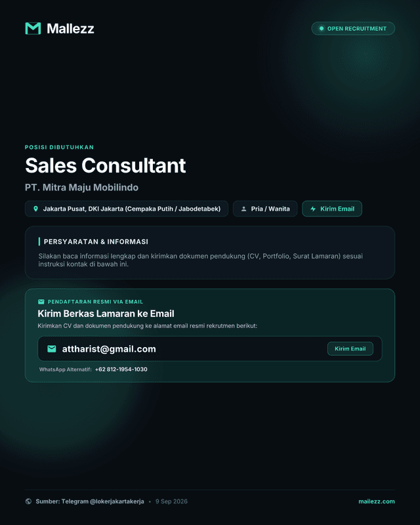Click the globe icon beside Sumber
This screenshot has width=420, height=525.
(x=28, y=501)
